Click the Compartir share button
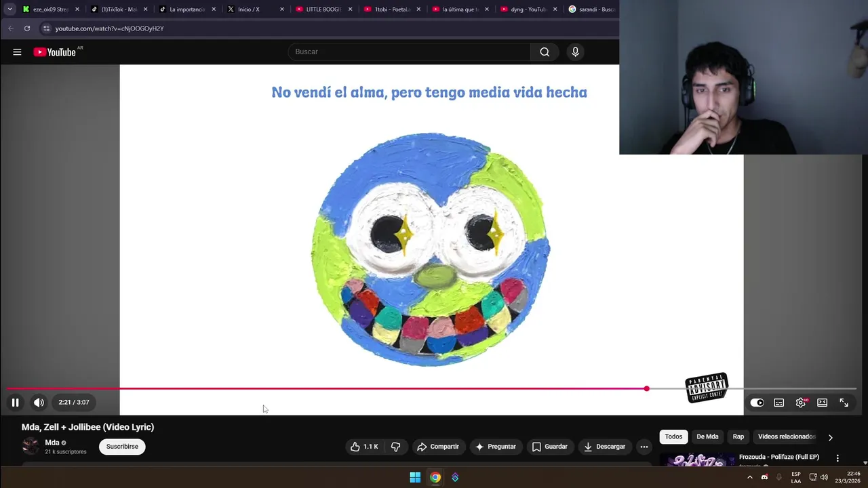This screenshot has width=868, height=488. [x=438, y=447]
